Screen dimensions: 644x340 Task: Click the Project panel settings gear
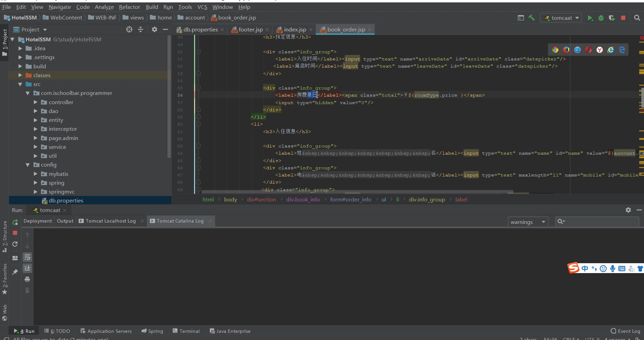[x=155, y=29]
